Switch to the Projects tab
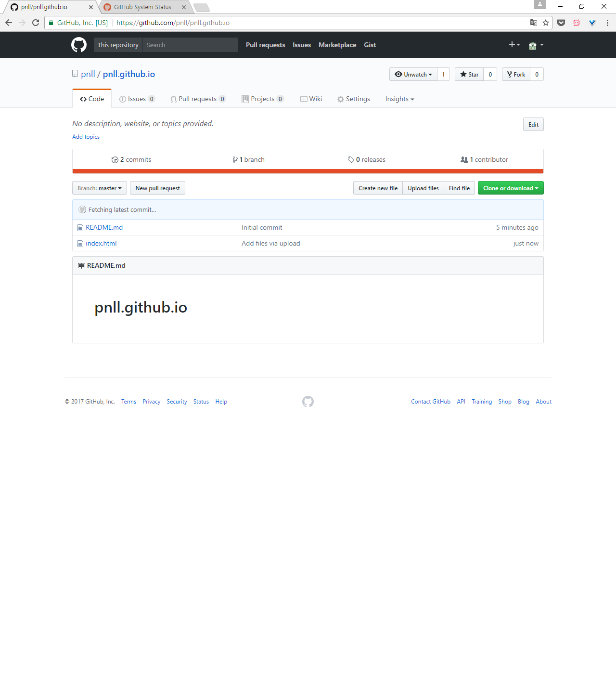 (263, 99)
